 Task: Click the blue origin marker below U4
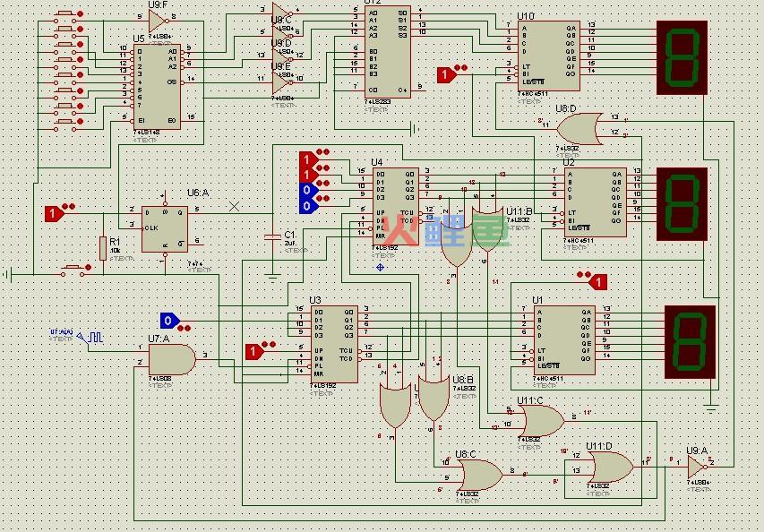tap(380, 267)
